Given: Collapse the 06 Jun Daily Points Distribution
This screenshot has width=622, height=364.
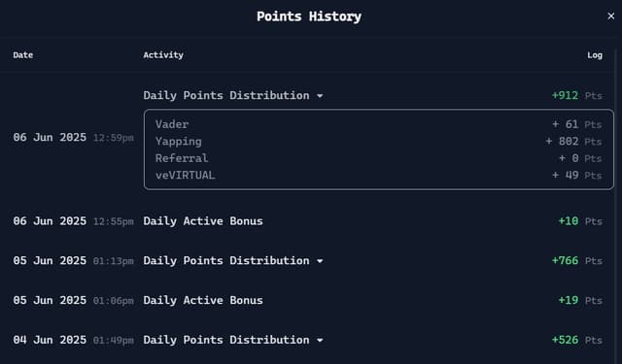Looking at the screenshot, I should click(x=320, y=96).
